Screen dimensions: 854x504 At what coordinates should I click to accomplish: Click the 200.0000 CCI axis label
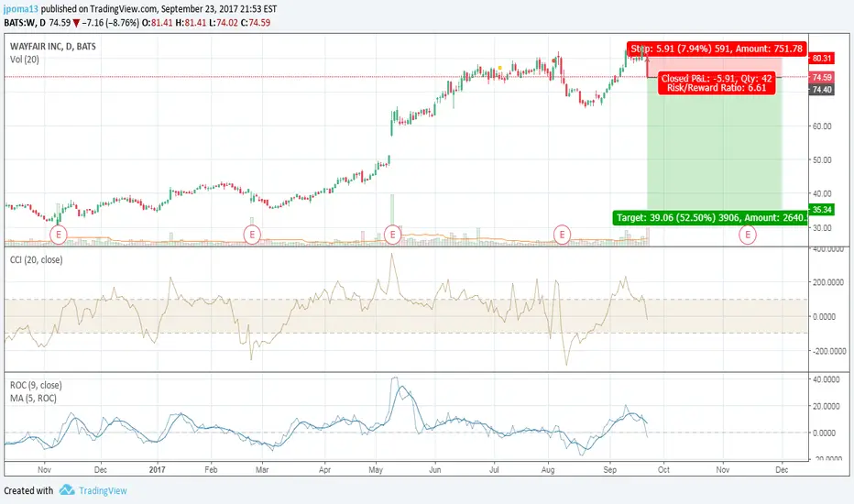[x=828, y=282]
